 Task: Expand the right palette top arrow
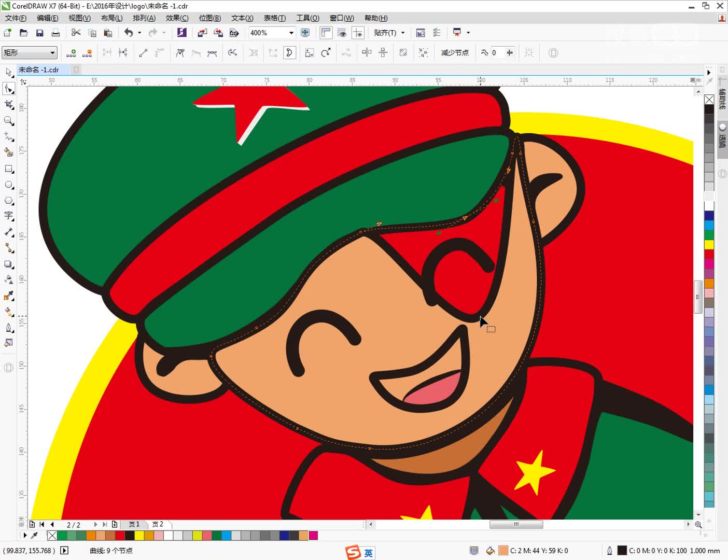(x=709, y=72)
